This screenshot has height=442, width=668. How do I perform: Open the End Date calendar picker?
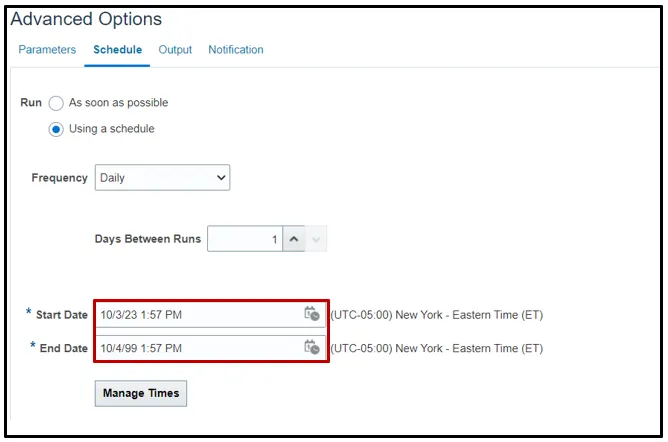[312, 347]
